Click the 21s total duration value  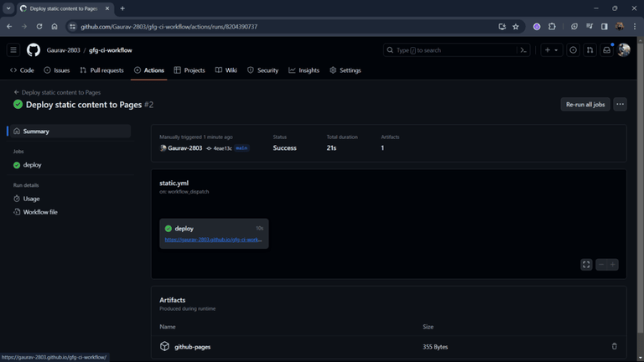pyautogui.click(x=331, y=148)
